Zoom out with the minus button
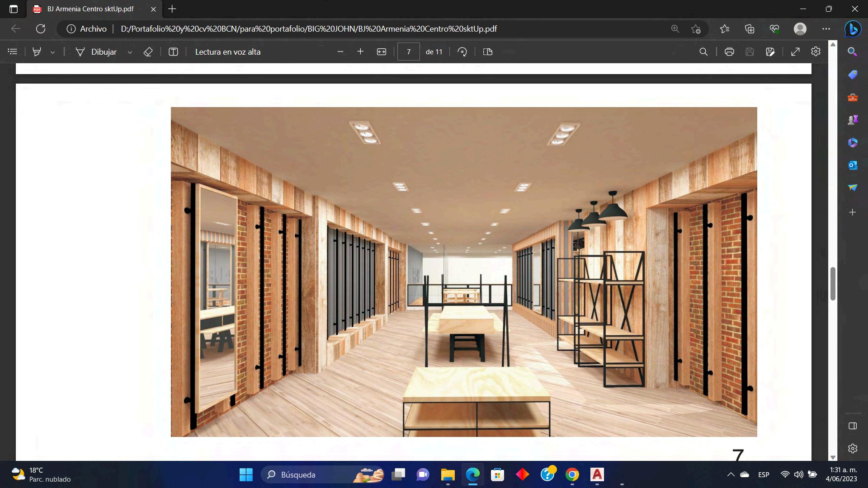This screenshot has width=868, height=488. pyautogui.click(x=340, y=52)
